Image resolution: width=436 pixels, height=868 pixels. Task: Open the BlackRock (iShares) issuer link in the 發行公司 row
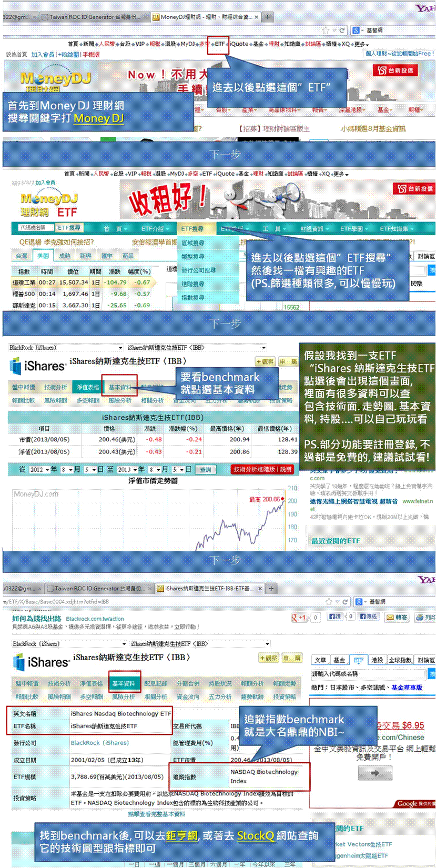coord(99,743)
